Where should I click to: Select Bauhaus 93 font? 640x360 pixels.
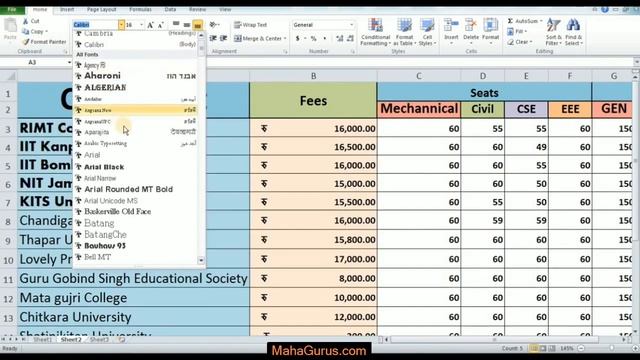click(136, 246)
